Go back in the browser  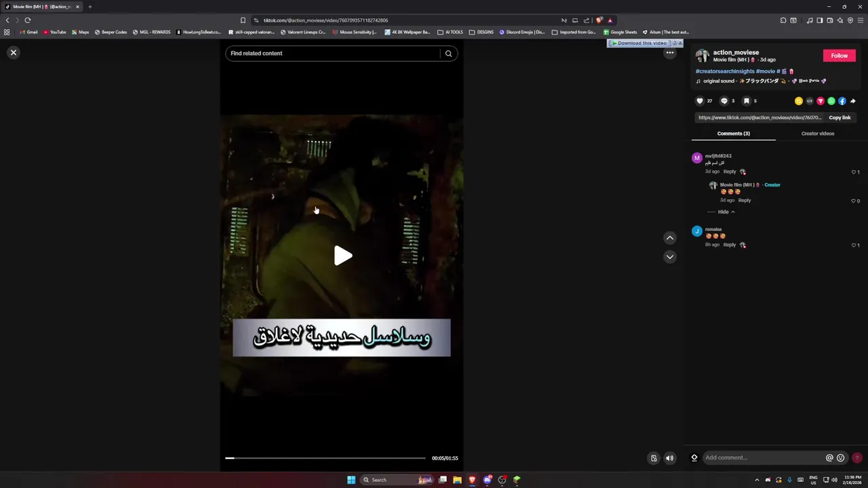pyautogui.click(x=7, y=20)
